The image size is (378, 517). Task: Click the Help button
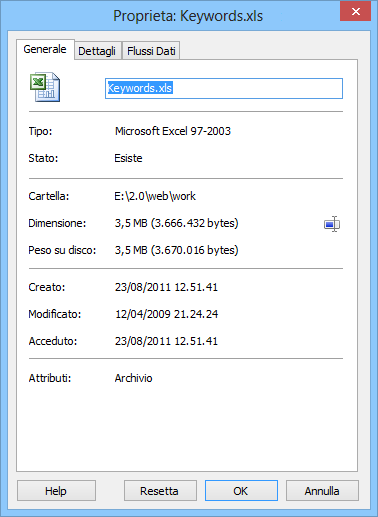(x=56, y=491)
